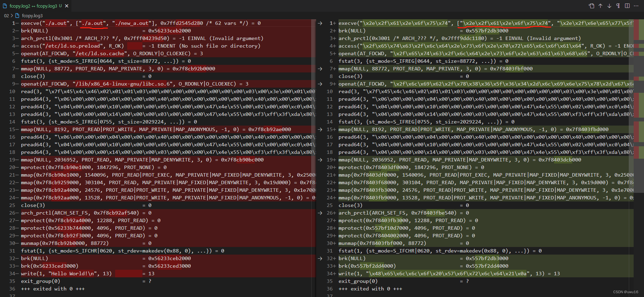
Task: Click right pane write line 34 with hex string
Action: 449,274
